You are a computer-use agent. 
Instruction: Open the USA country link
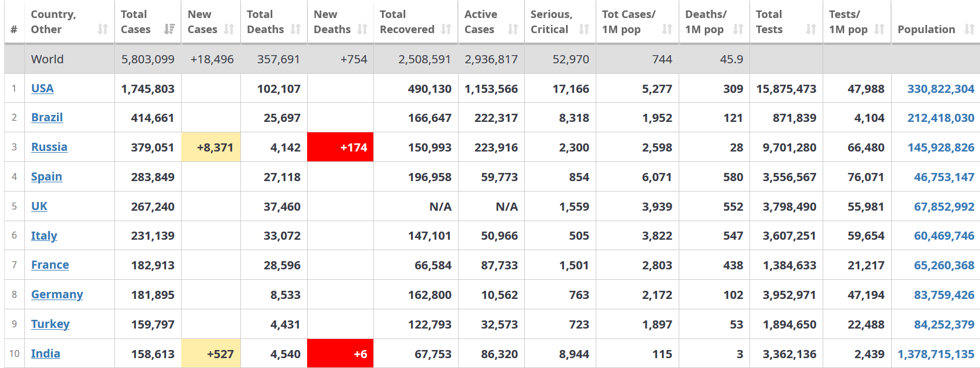[42, 88]
